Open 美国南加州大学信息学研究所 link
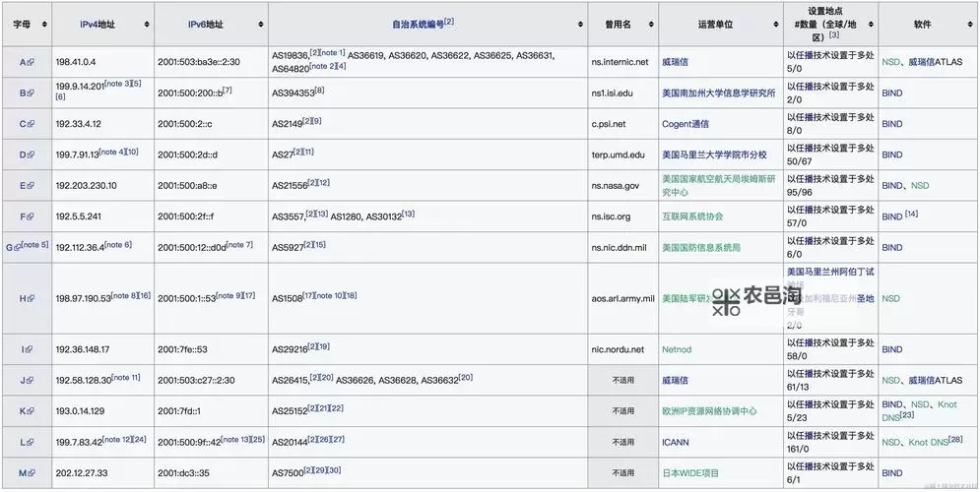The width and height of the screenshot is (980, 492). pos(719,93)
